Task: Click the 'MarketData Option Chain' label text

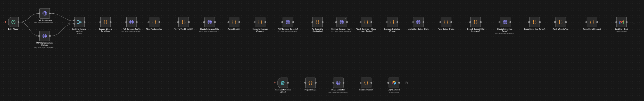Action: pyautogui.click(x=418, y=29)
